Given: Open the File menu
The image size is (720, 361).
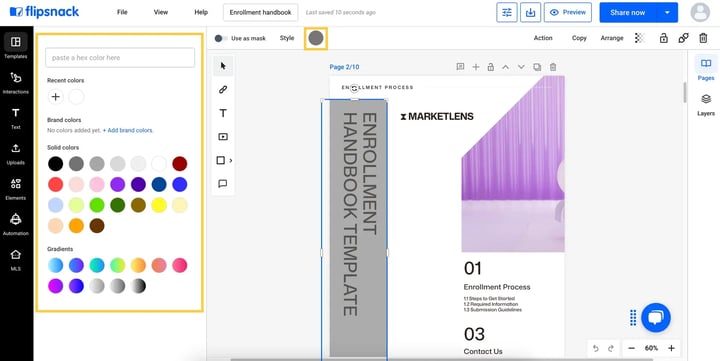Looking at the screenshot, I should click(122, 12).
